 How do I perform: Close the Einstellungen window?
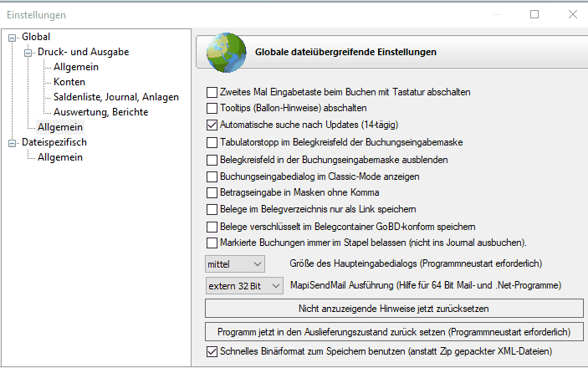coord(573,14)
